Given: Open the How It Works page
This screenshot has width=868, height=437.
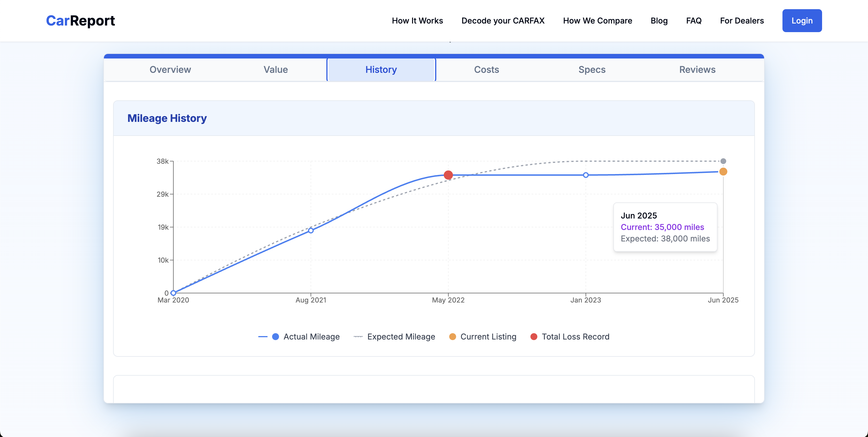Looking at the screenshot, I should [417, 21].
